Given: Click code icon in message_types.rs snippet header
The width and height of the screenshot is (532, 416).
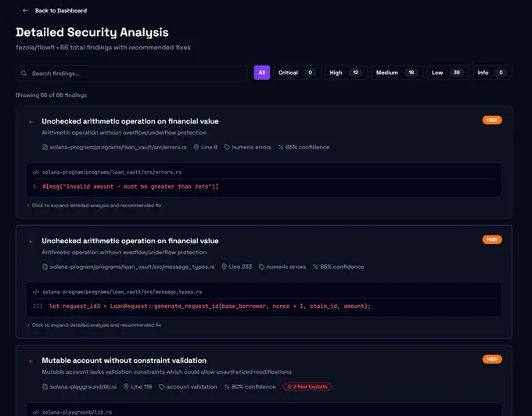Looking at the screenshot, I should 36,292.
